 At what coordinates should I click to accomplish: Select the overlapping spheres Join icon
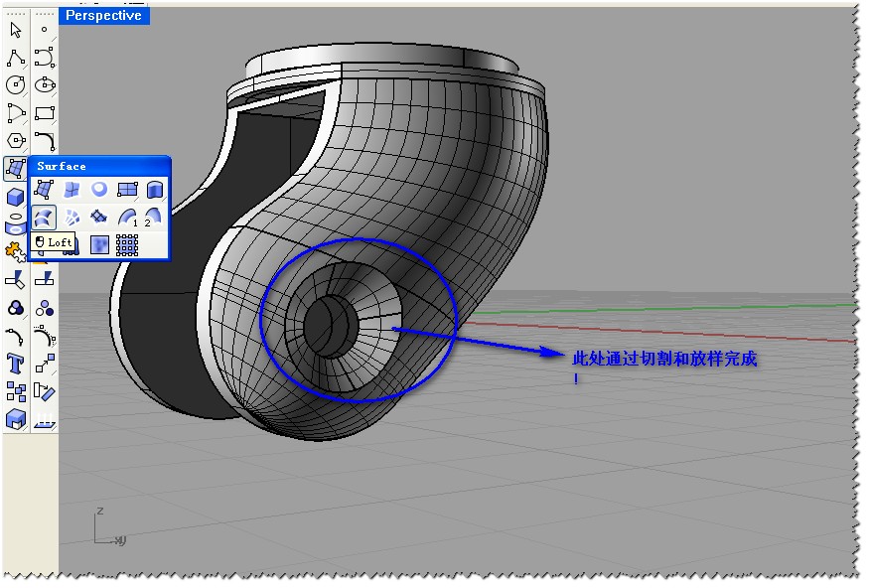tap(16, 308)
